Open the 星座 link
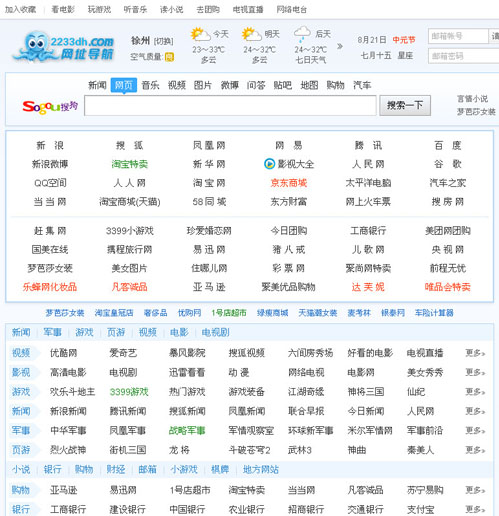 click(405, 55)
